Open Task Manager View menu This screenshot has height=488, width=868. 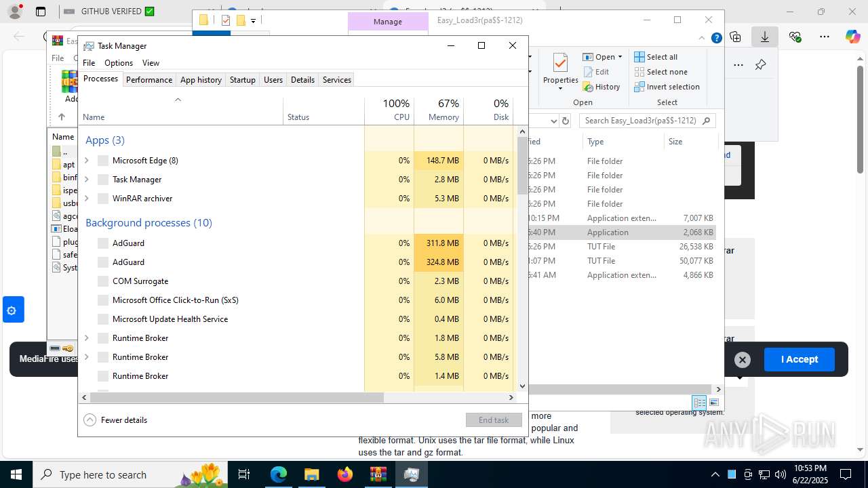[151, 63]
